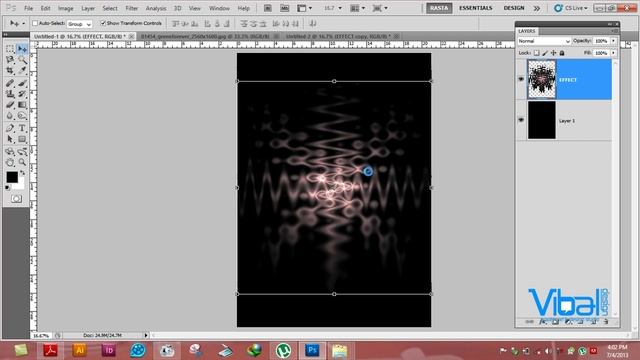The width and height of the screenshot is (640, 360).
Task: Open the Opacity slider arrow
Action: pyautogui.click(x=613, y=41)
